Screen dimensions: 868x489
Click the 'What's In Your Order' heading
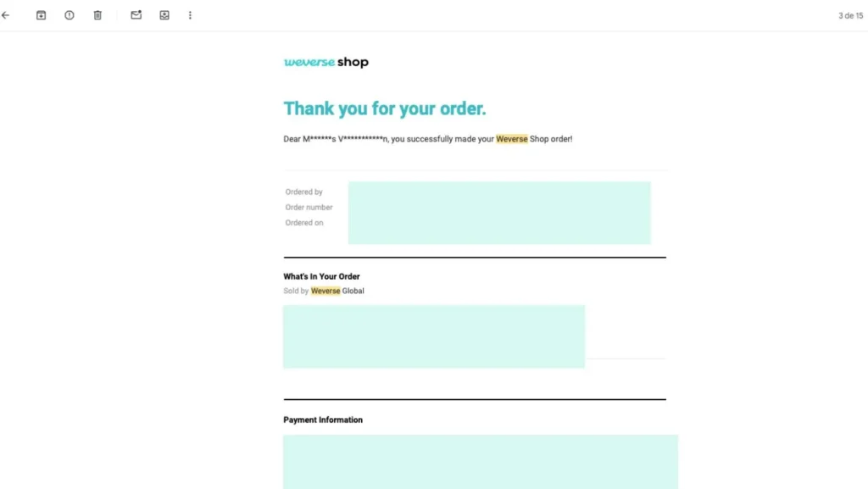click(321, 276)
